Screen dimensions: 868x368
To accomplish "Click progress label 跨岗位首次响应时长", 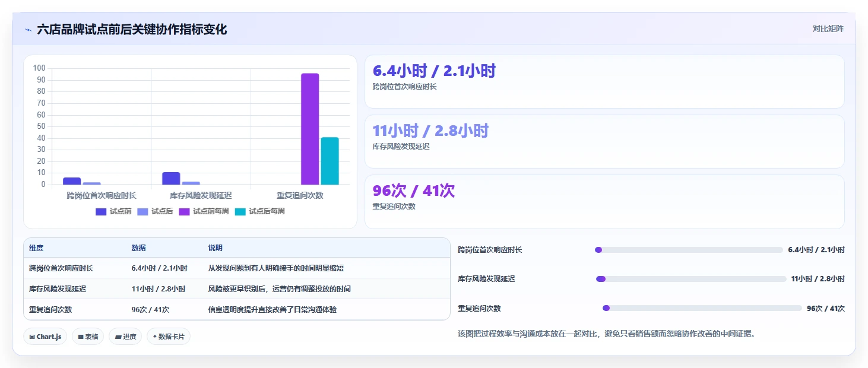I will (x=490, y=250).
